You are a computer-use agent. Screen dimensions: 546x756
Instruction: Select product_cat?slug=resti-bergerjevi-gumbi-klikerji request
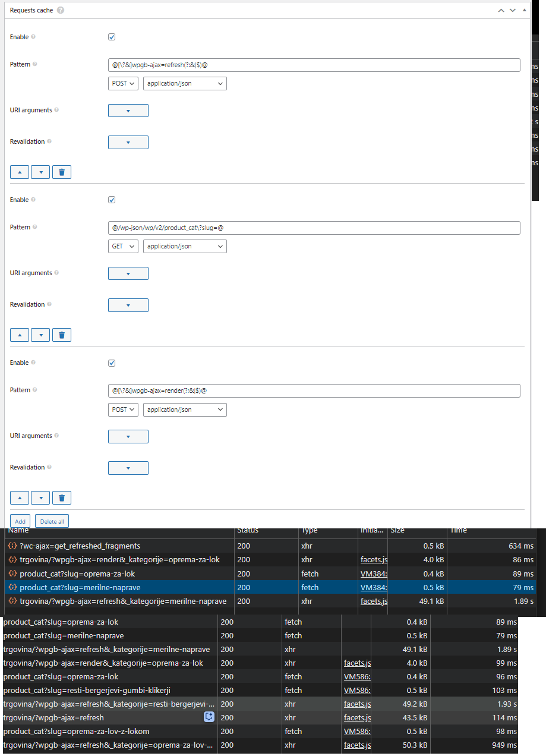pos(259,690)
